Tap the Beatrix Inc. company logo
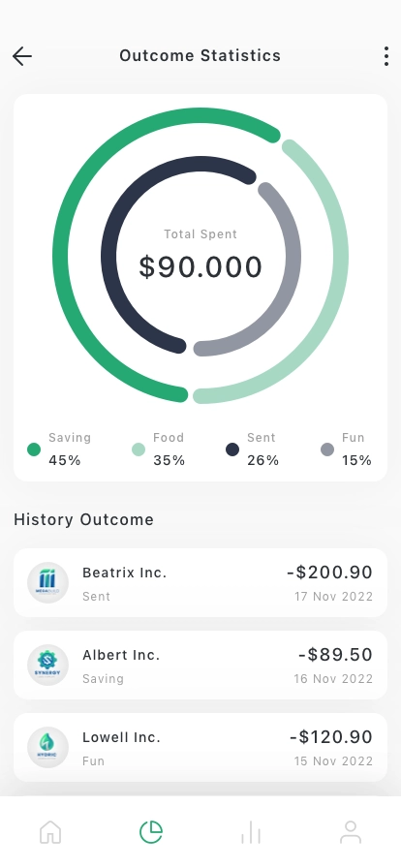 pyautogui.click(x=48, y=582)
